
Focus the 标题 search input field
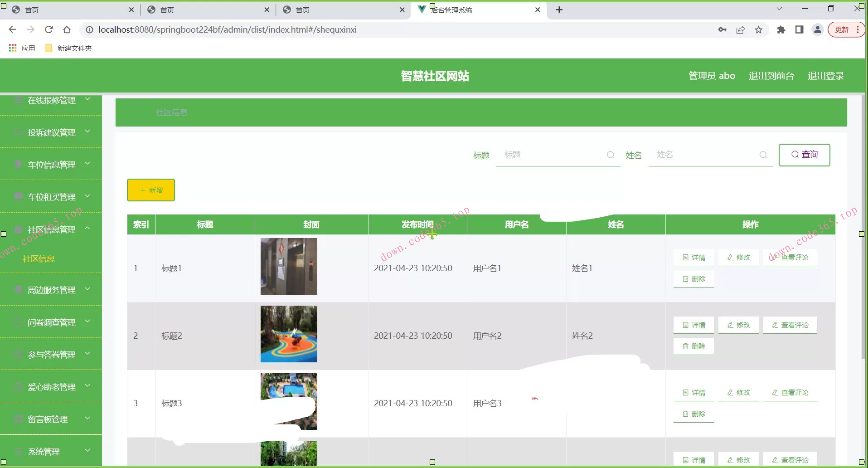click(x=558, y=155)
